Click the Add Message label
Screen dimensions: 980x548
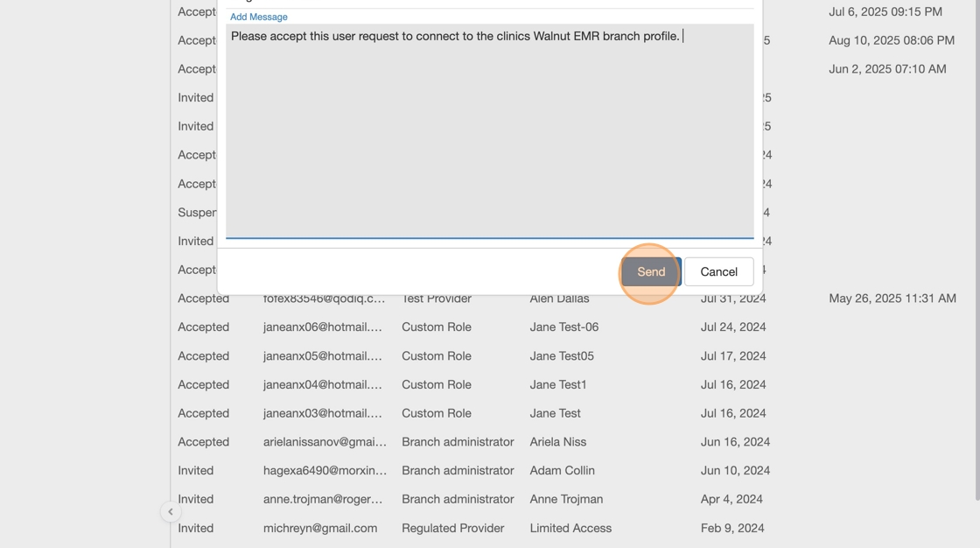pyautogui.click(x=258, y=17)
